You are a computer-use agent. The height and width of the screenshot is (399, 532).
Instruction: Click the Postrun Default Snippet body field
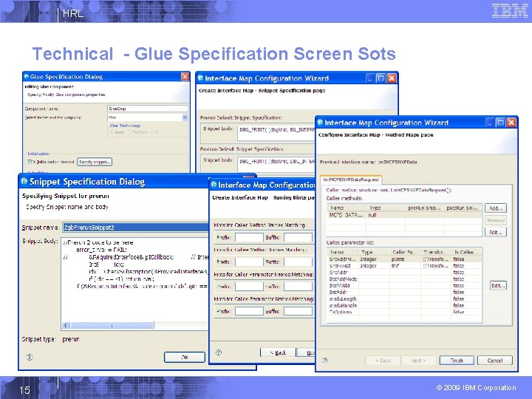(x=276, y=164)
